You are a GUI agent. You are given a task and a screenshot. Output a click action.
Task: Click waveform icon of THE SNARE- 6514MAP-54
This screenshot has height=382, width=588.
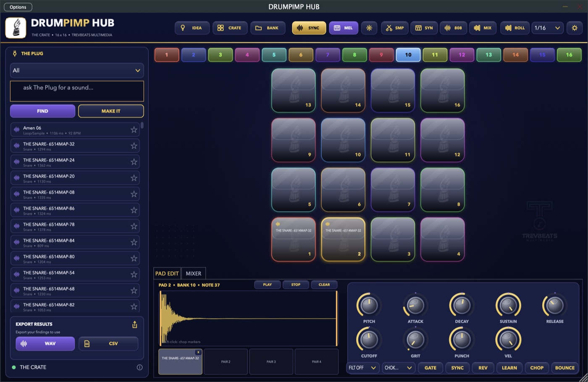pyautogui.click(x=17, y=275)
